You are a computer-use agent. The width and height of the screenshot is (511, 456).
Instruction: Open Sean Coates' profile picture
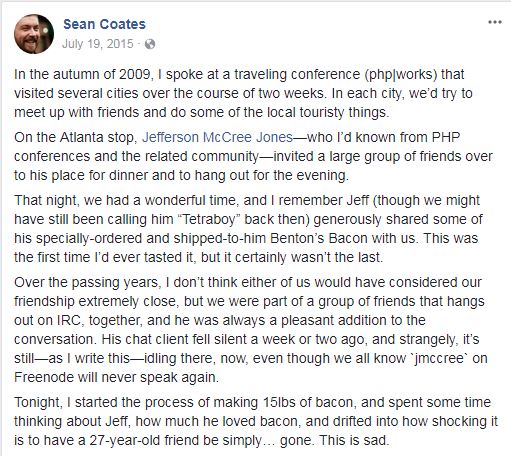click(34, 34)
